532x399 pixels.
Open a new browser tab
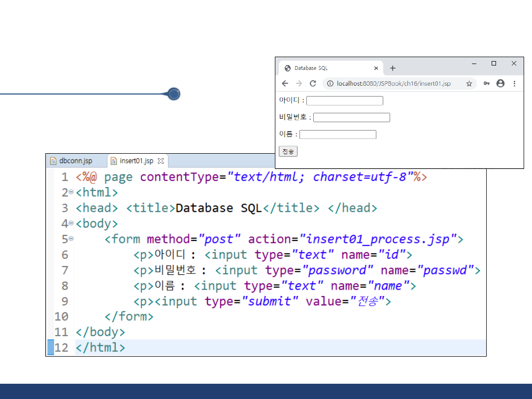[x=393, y=68]
